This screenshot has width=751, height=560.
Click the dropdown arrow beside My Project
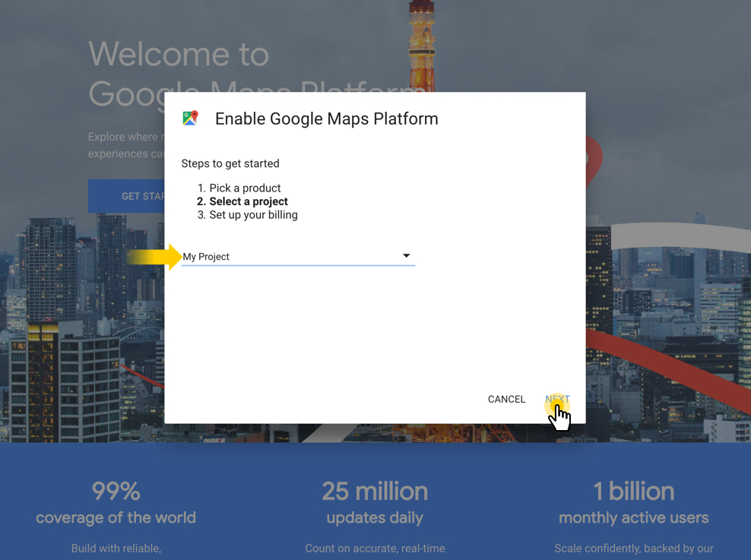click(406, 255)
